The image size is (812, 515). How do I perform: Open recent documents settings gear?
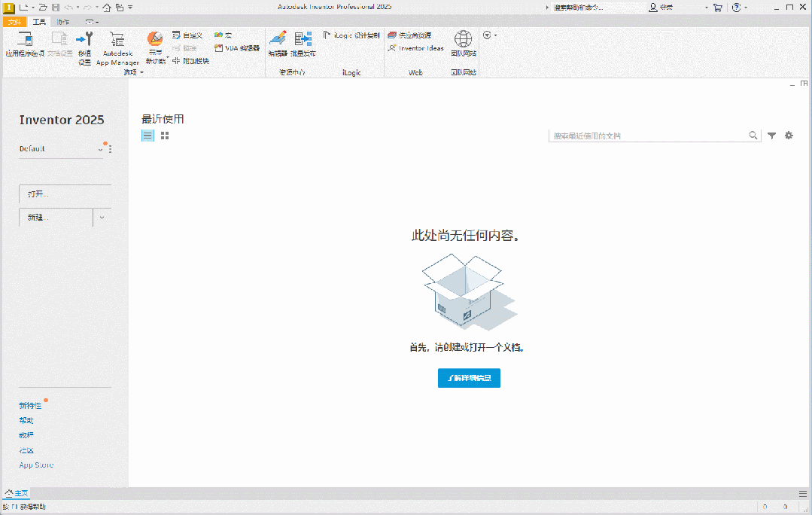(x=789, y=136)
